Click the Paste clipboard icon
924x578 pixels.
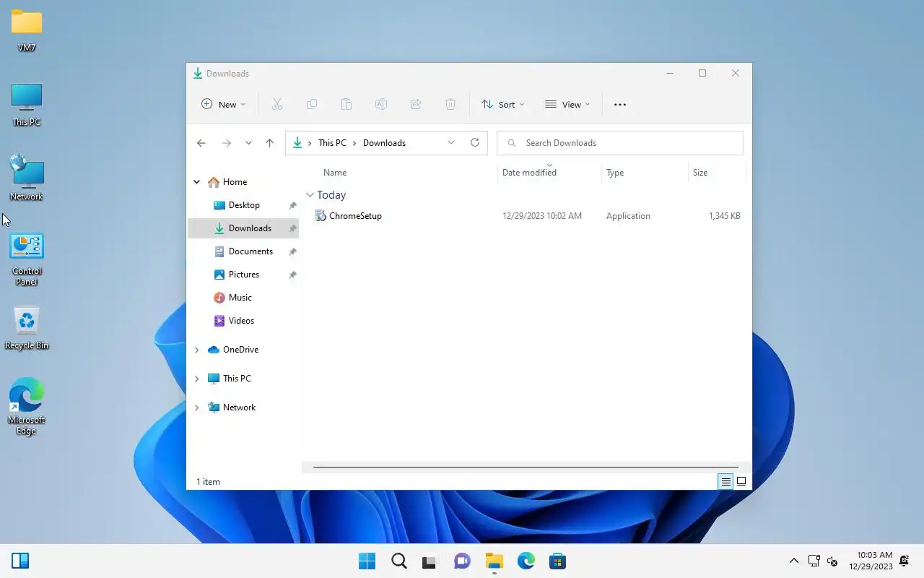346,104
